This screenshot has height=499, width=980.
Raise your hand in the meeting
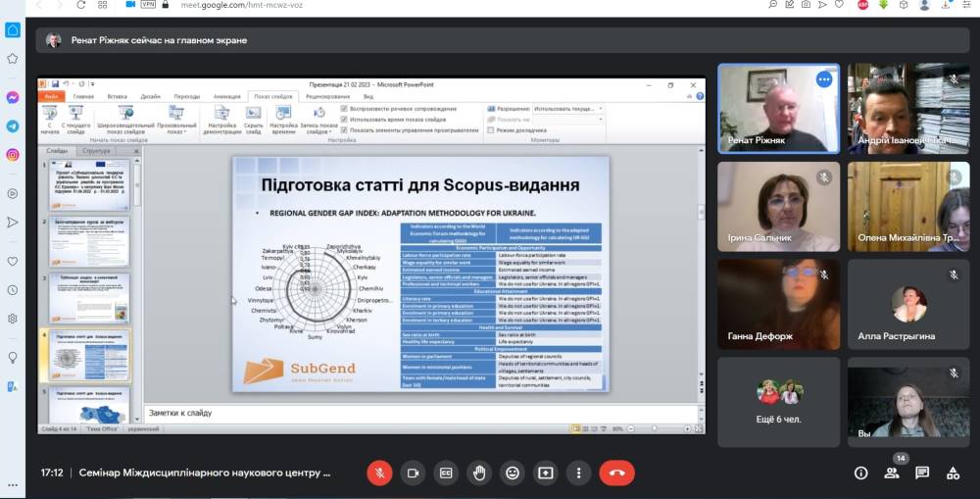pyautogui.click(x=479, y=473)
